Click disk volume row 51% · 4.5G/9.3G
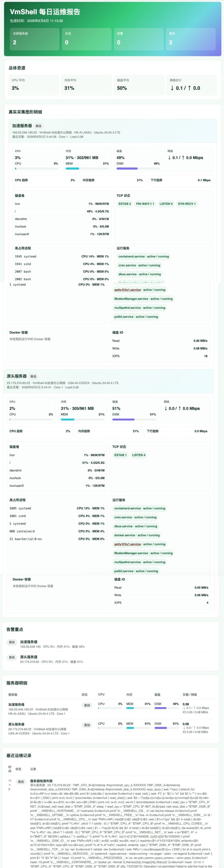Screen dimensions: 224x868 (57, 462)
